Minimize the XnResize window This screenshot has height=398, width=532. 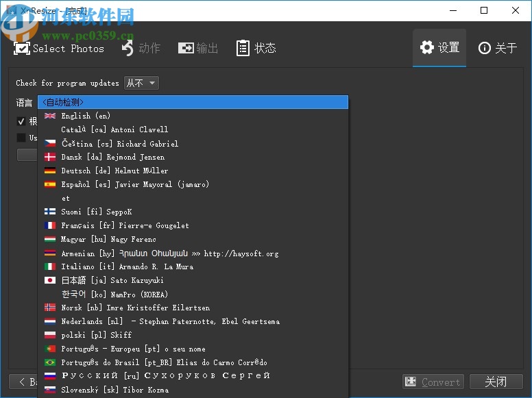[x=453, y=10]
